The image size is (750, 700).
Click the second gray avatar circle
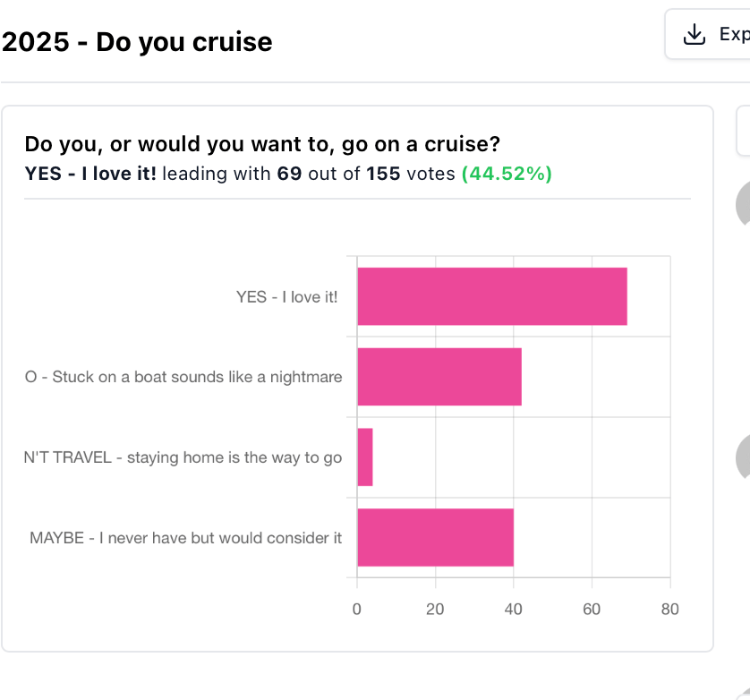pos(743,458)
